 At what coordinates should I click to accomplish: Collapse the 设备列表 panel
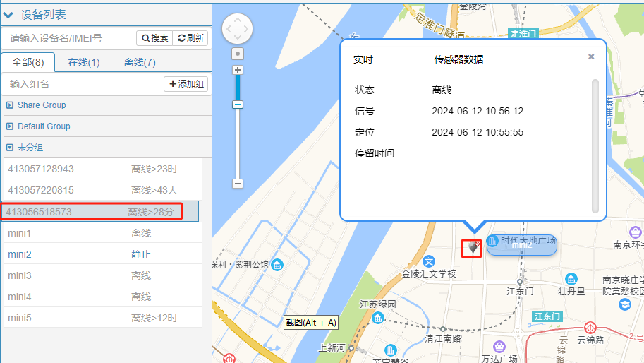[x=9, y=14]
